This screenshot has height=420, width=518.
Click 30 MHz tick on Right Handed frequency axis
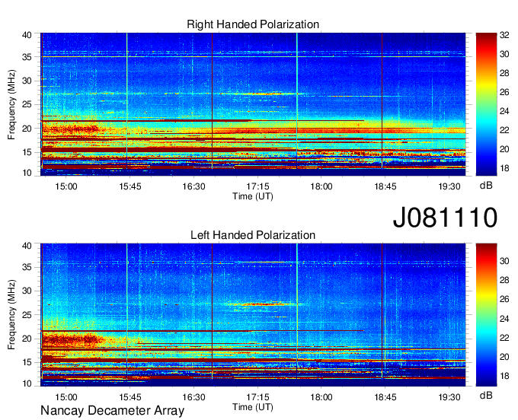27,81
